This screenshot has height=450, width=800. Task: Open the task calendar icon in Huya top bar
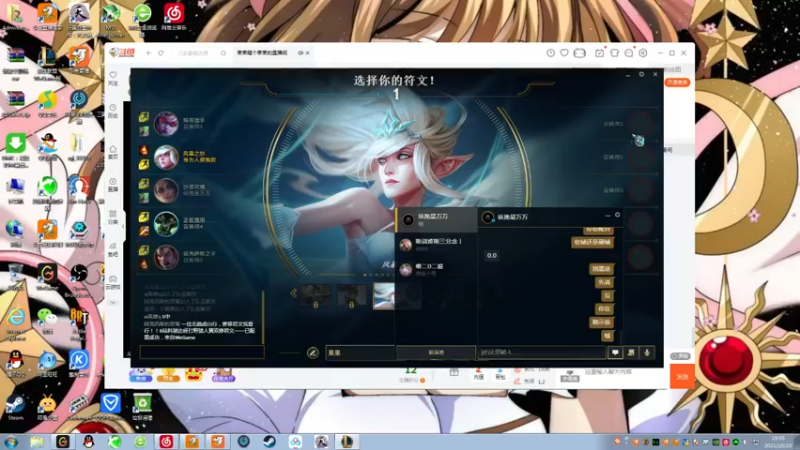tap(599, 53)
